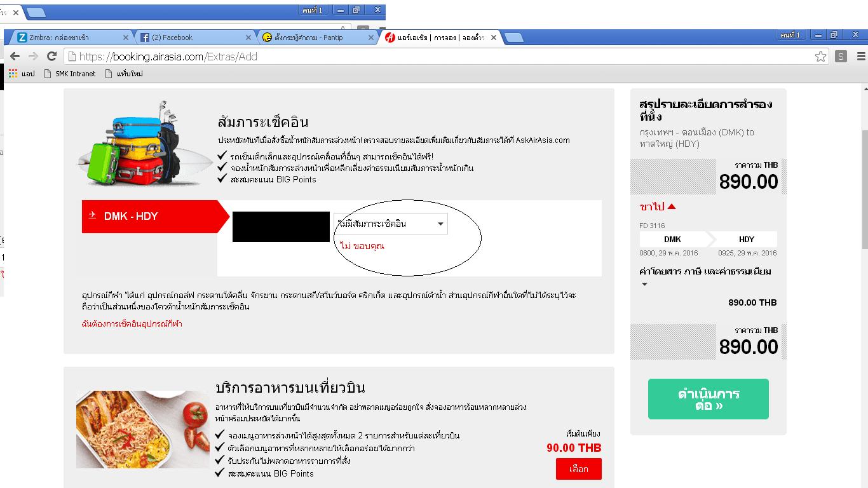Close the Facebook tab
Viewport: 868px width, 488px height.
(x=248, y=37)
